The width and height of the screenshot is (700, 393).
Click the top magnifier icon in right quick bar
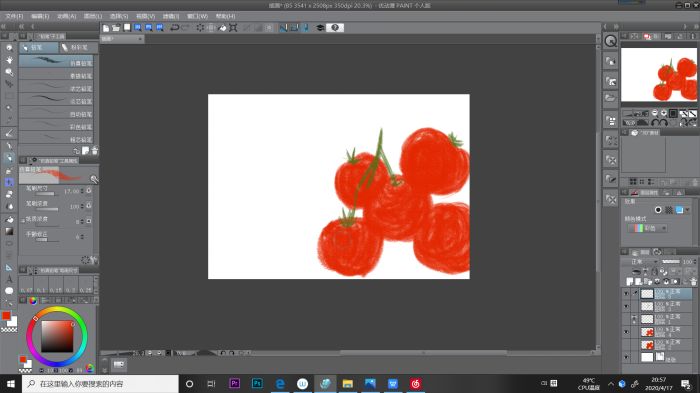[610, 41]
